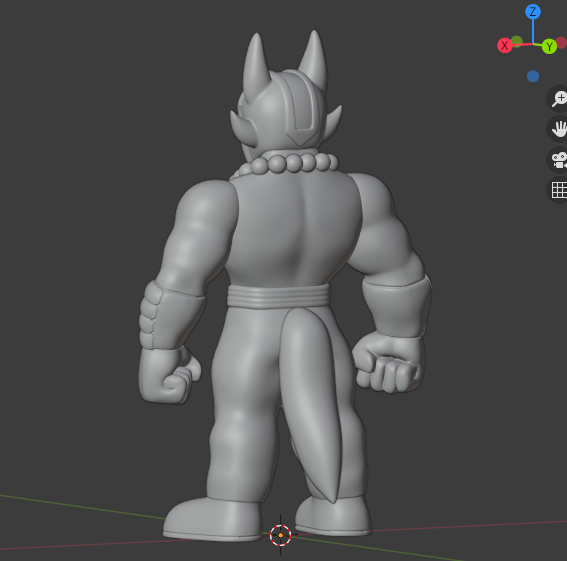Click the Z axis gizmo handle
567x561 pixels.
[533, 12]
